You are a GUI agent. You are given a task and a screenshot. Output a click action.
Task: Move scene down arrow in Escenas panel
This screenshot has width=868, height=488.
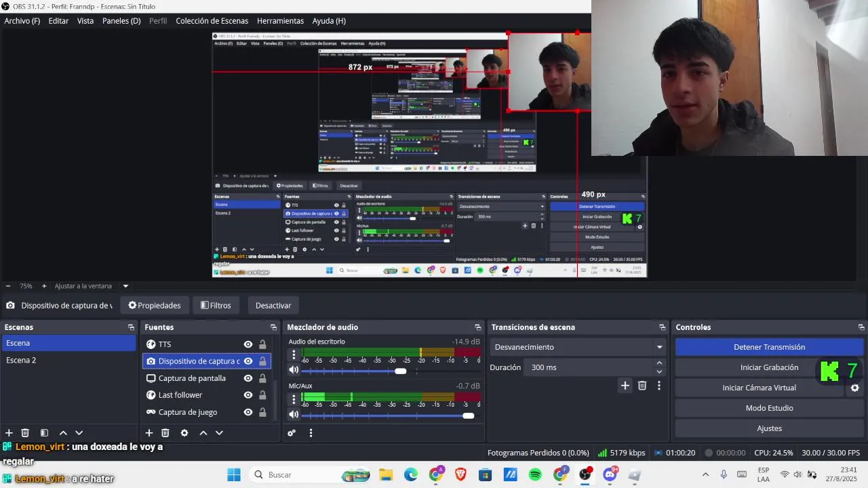click(79, 432)
